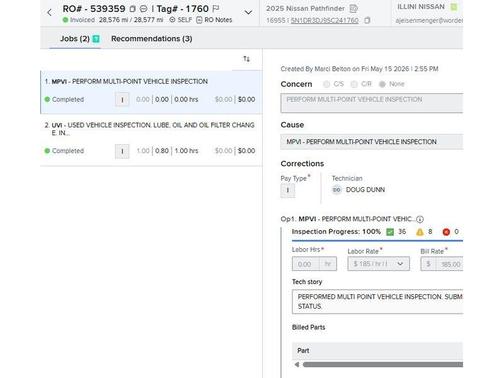
Task: Click the Labor Hrs input field
Action: tap(314, 264)
